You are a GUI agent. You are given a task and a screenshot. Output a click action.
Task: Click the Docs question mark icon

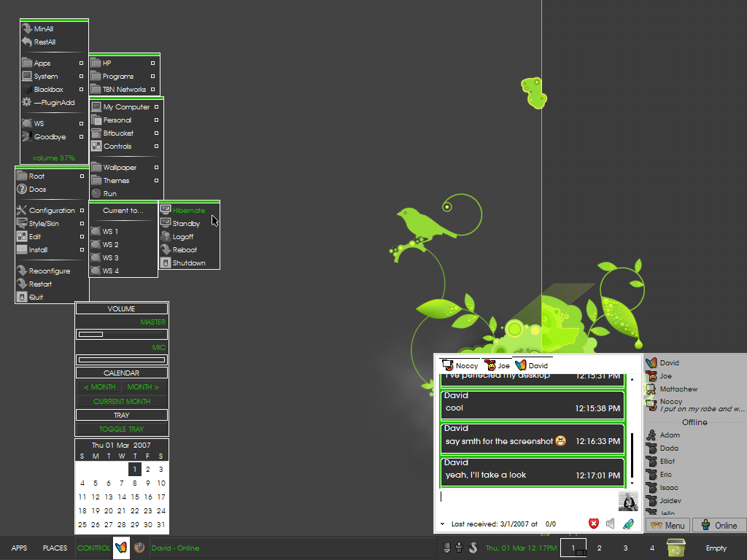tap(22, 189)
